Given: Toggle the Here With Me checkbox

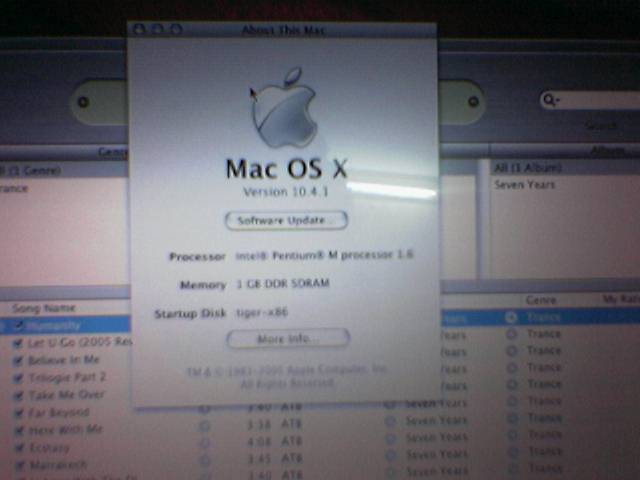Looking at the screenshot, I should (18, 431).
